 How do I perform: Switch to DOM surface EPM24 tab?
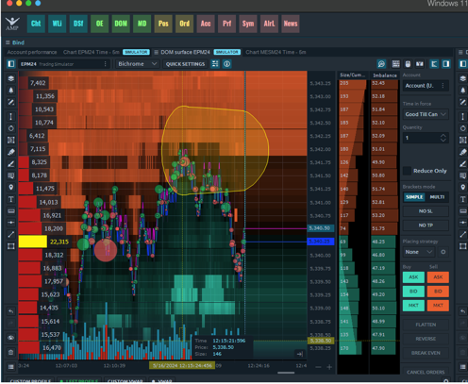pos(185,52)
